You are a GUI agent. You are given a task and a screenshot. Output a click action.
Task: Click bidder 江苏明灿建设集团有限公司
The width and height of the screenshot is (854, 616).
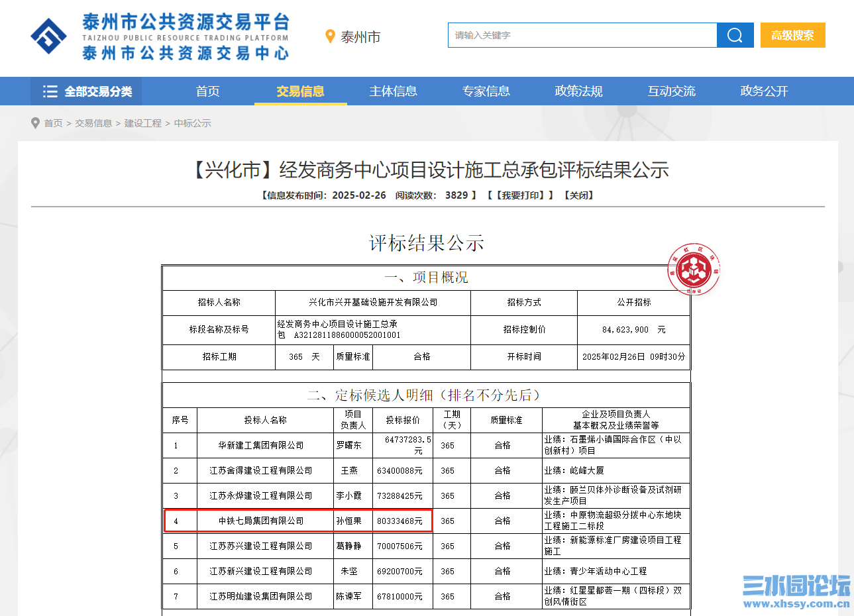point(261,596)
